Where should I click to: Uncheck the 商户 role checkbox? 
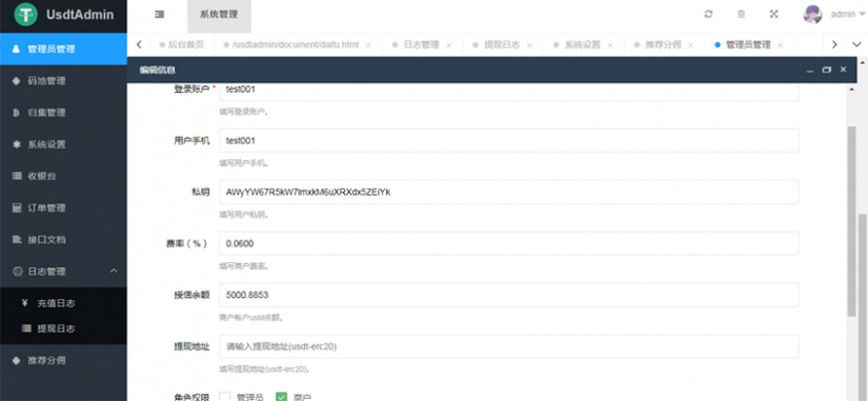pyautogui.click(x=282, y=397)
